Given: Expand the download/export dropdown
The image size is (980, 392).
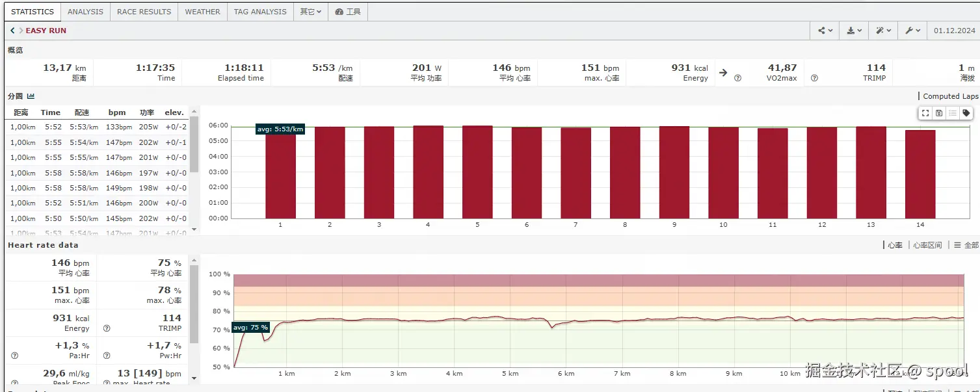Looking at the screenshot, I should [854, 31].
